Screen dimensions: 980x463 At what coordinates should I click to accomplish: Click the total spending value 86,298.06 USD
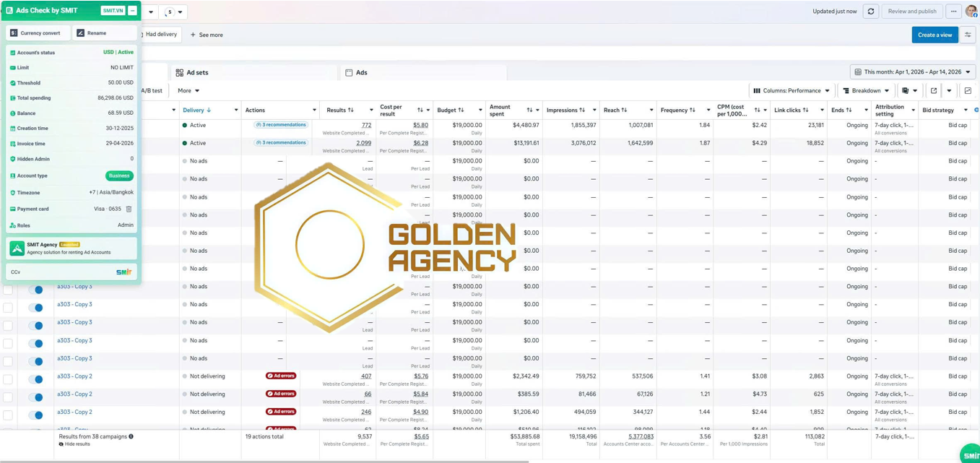(116, 98)
